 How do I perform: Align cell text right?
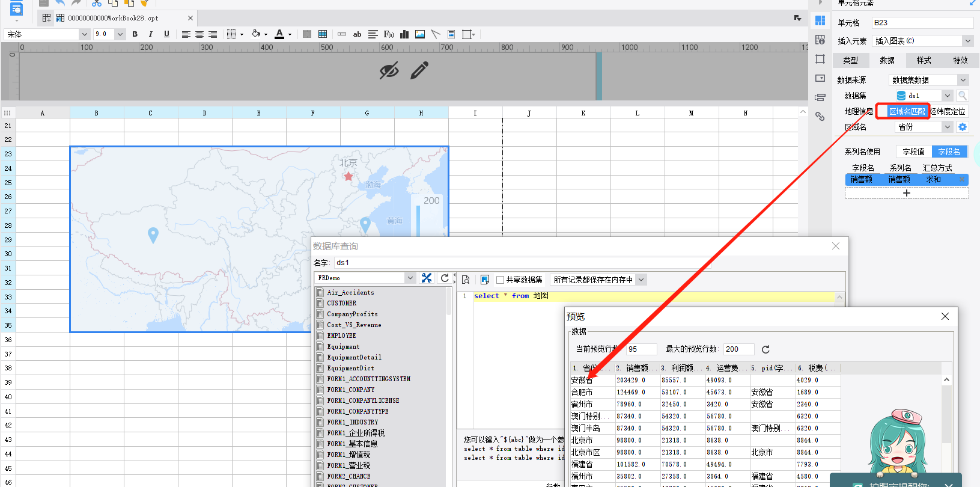tap(213, 34)
